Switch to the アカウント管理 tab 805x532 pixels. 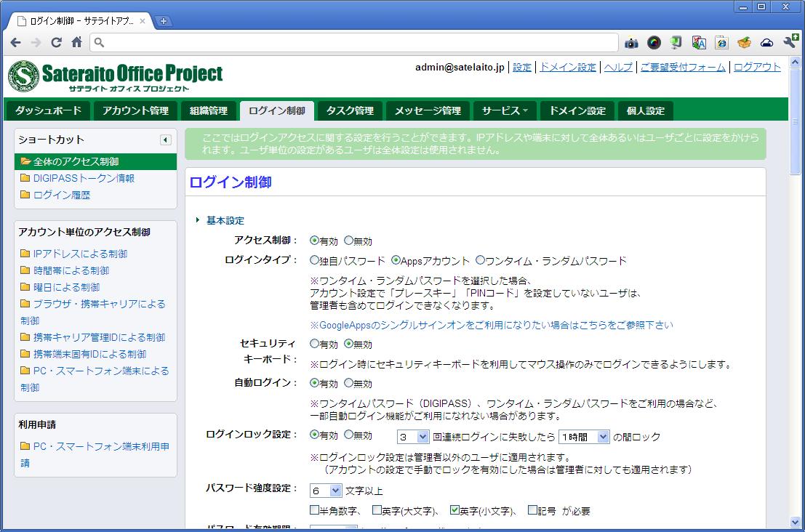[x=135, y=110]
